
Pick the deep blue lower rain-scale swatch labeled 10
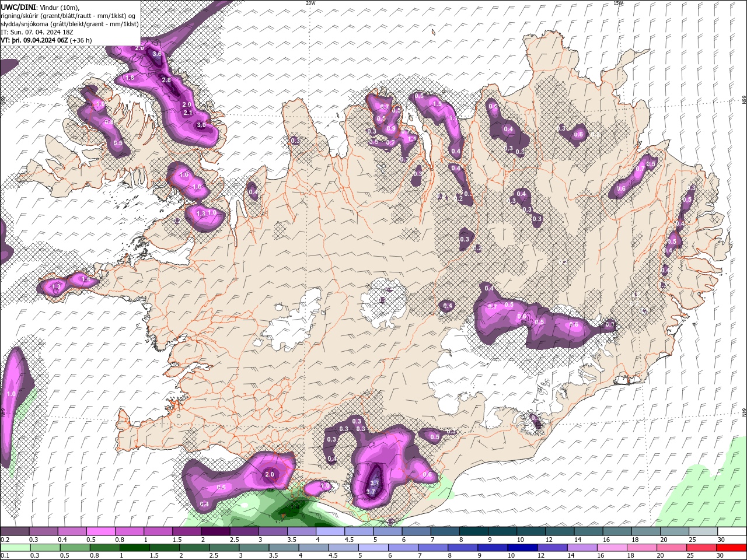point(521,548)
